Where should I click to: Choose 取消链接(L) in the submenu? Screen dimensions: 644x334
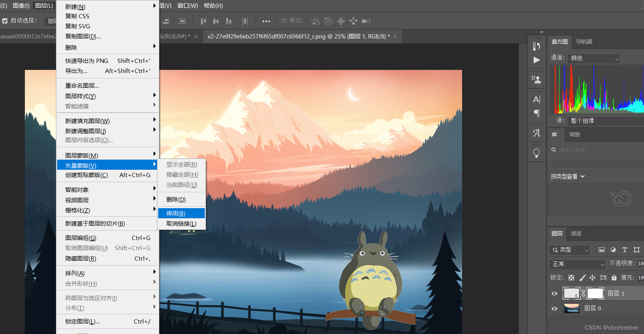(x=182, y=223)
